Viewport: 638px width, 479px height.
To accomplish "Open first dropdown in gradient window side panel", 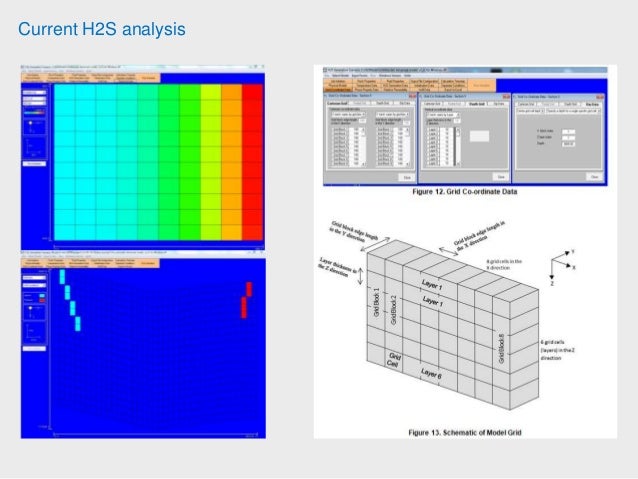I will click(34, 92).
